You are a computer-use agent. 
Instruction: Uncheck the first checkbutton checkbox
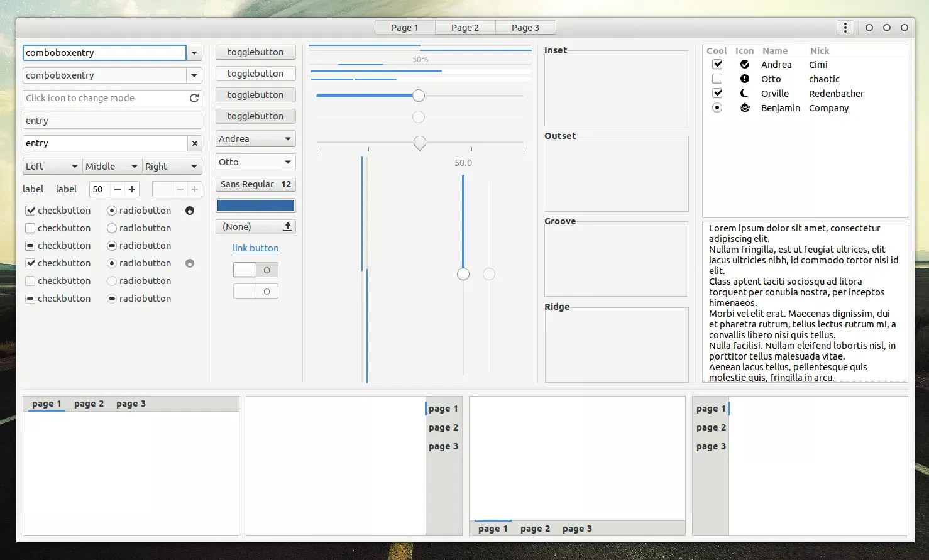point(30,211)
